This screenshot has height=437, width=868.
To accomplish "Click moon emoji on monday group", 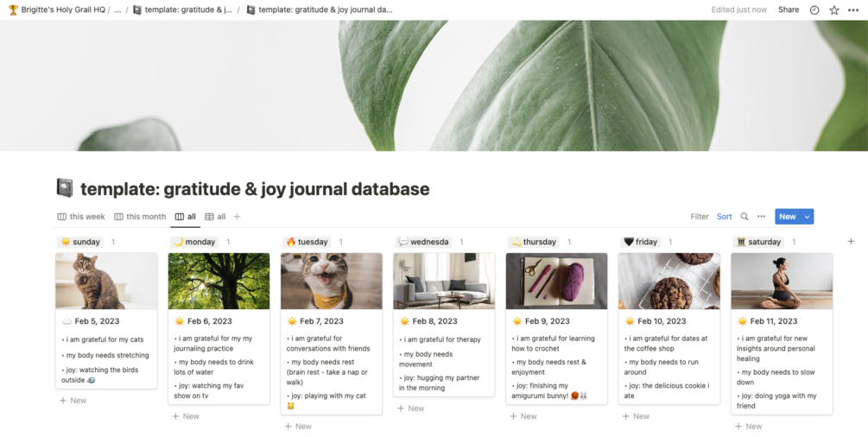I will [178, 242].
